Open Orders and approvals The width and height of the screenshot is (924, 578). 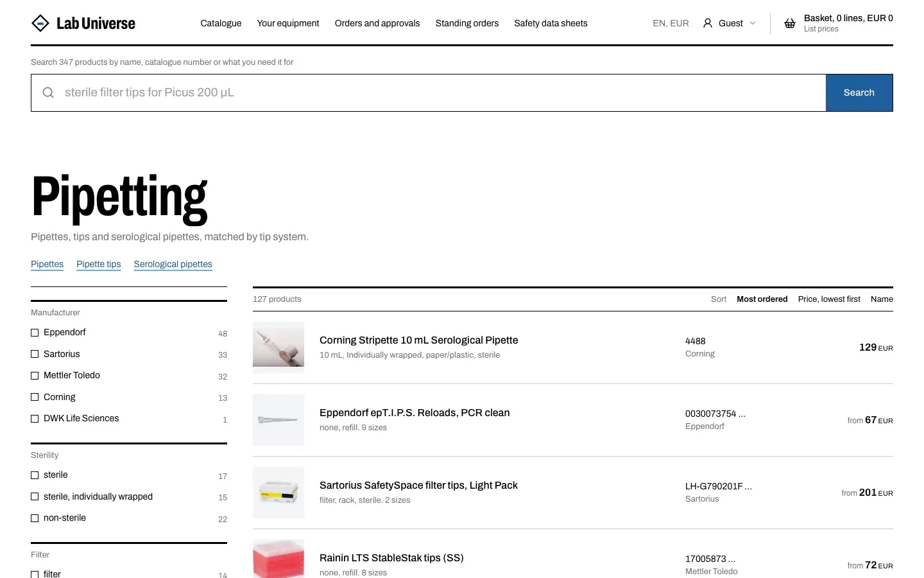[x=377, y=23]
